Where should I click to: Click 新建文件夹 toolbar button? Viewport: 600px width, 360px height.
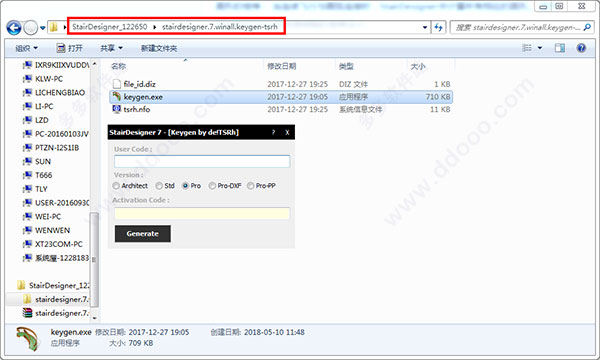point(159,48)
